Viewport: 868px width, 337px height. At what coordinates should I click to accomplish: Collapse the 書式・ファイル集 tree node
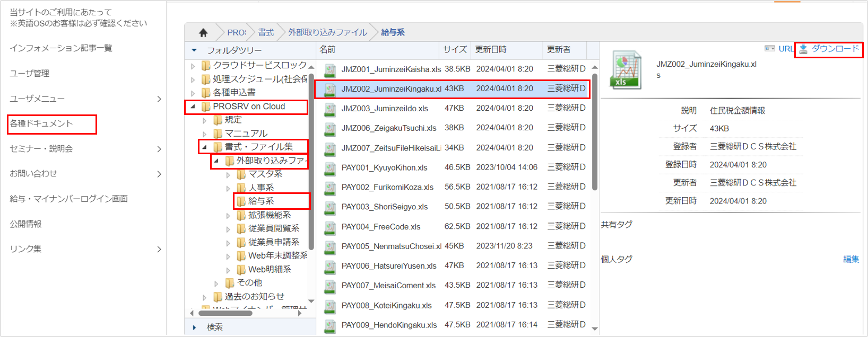(x=204, y=147)
